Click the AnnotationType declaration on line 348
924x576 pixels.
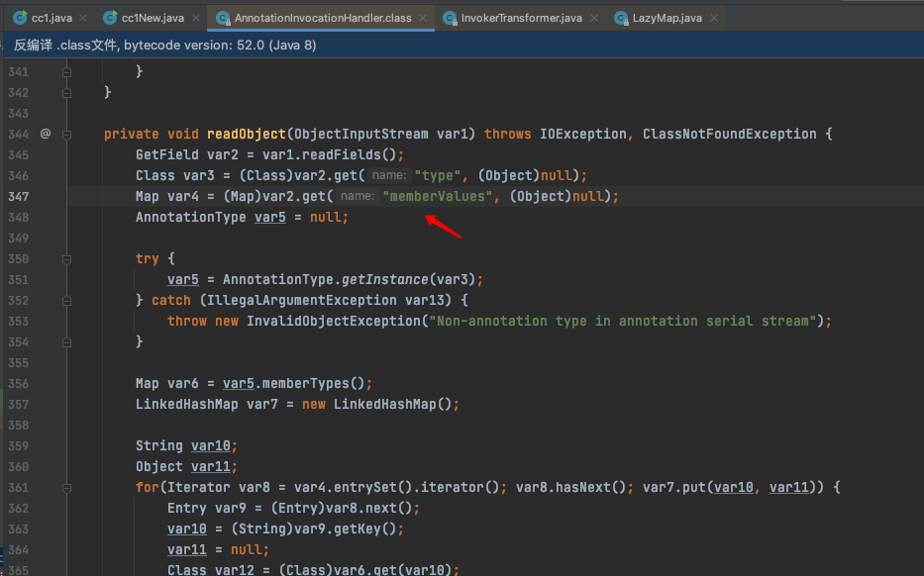pos(191,218)
